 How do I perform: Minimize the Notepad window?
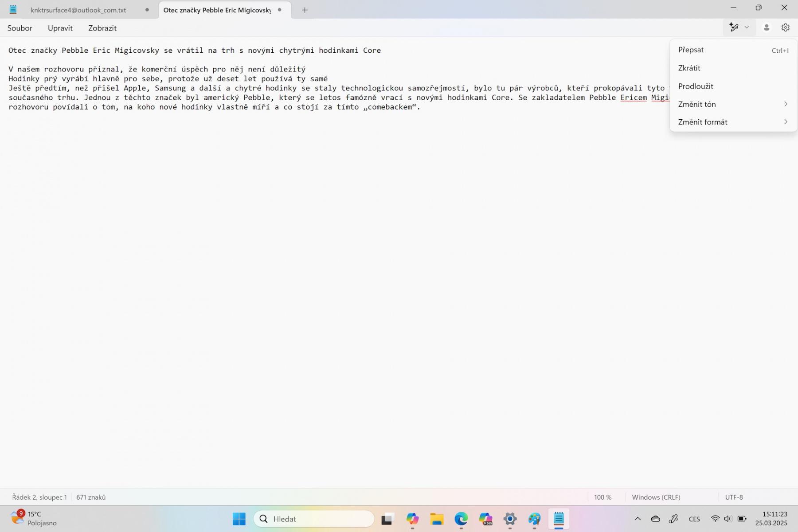click(733, 8)
